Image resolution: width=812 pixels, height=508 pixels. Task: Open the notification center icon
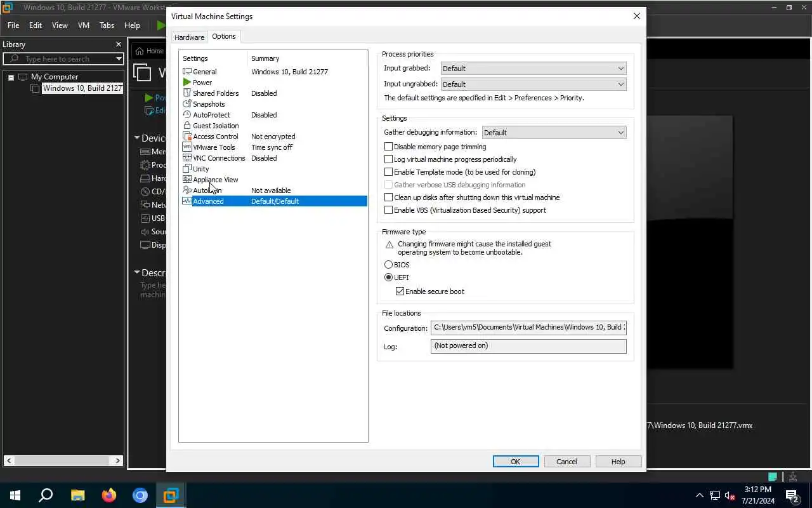point(792,495)
